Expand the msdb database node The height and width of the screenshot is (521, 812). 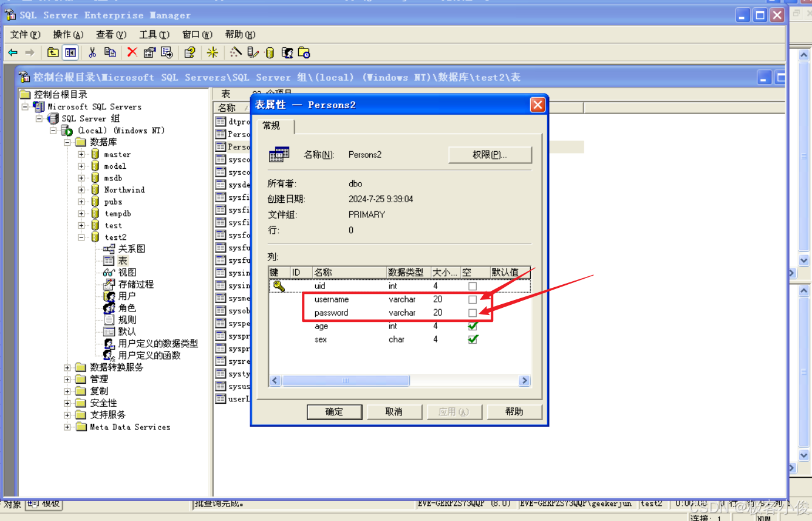click(x=81, y=178)
